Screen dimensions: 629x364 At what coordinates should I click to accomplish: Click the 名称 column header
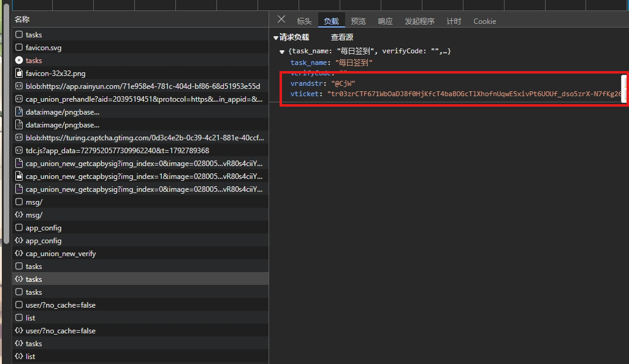pyautogui.click(x=22, y=20)
